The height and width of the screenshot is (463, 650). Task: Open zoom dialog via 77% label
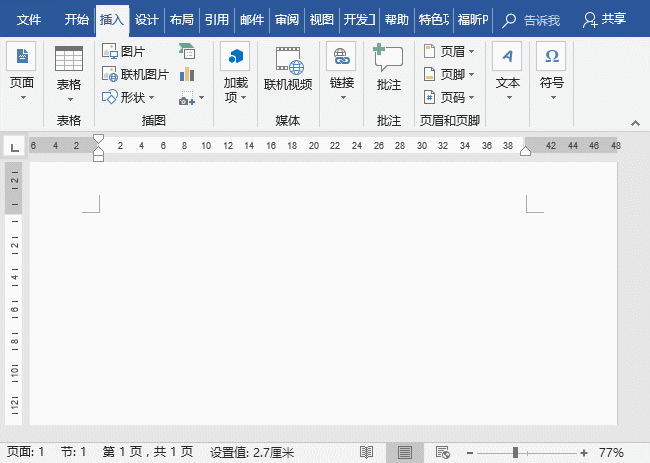611,452
